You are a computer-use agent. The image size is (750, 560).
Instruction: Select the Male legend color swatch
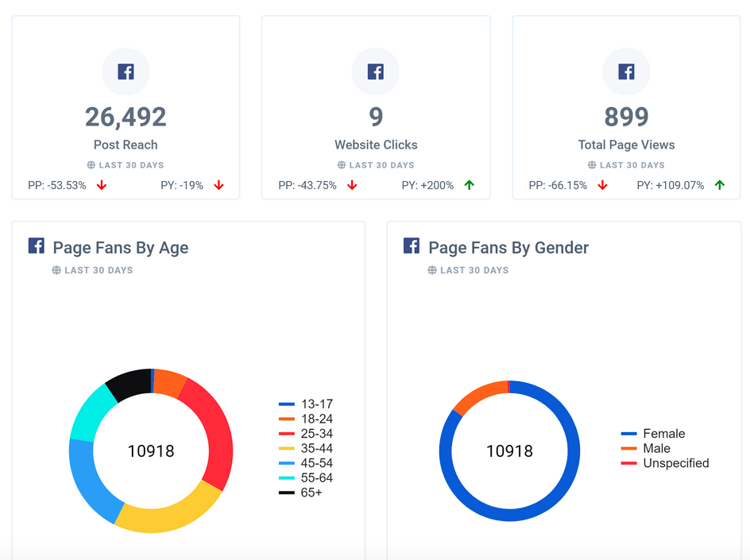(629, 449)
